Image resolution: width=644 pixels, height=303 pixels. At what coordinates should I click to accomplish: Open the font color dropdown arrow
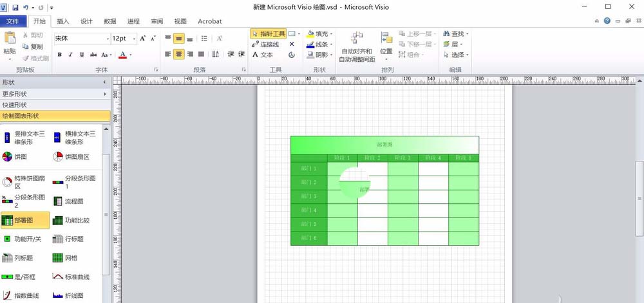131,55
